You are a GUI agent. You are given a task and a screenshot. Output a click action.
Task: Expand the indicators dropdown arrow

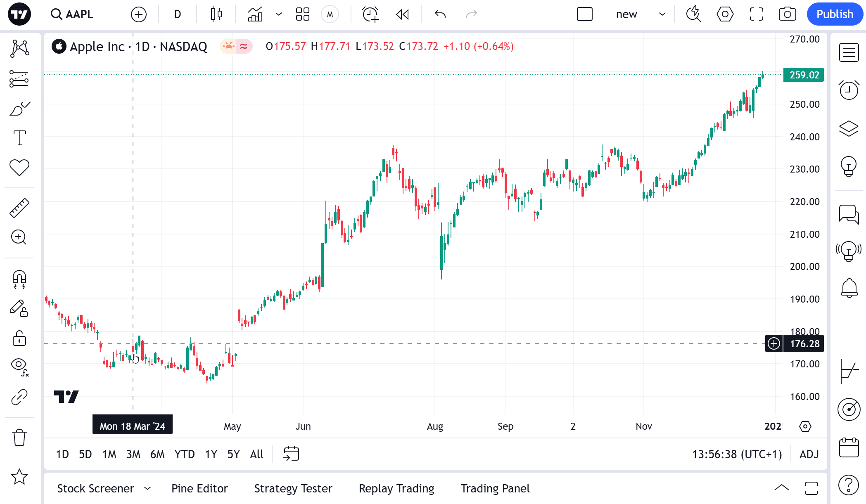click(x=279, y=14)
